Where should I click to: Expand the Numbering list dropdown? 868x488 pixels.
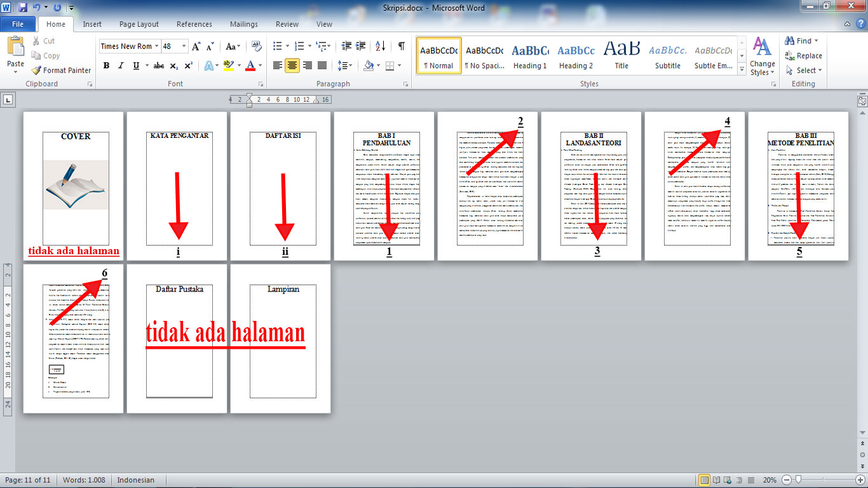click(x=309, y=46)
